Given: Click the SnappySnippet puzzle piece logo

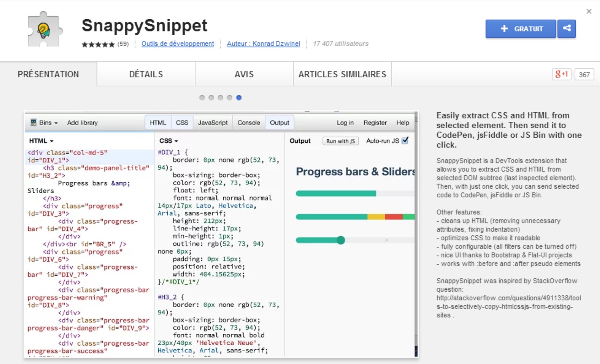Looking at the screenshot, I should pyautogui.click(x=45, y=29).
